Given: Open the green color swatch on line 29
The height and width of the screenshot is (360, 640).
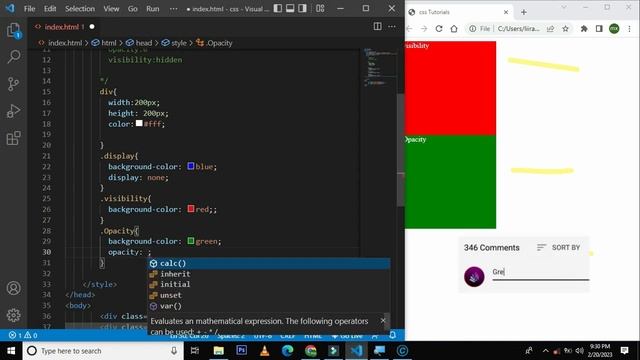Looking at the screenshot, I should click(x=191, y=240).
